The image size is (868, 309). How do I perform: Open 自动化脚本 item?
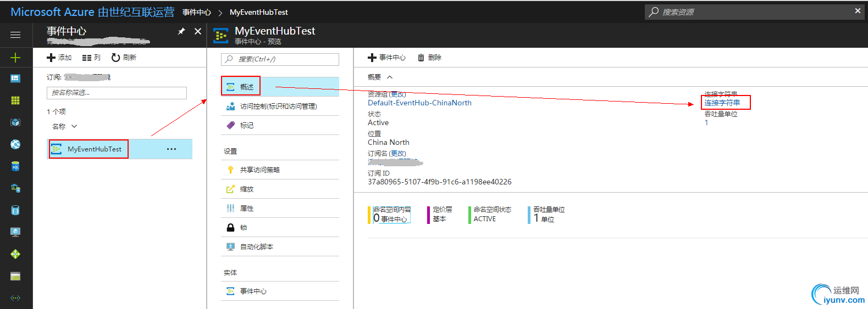[x=280, y=246]
